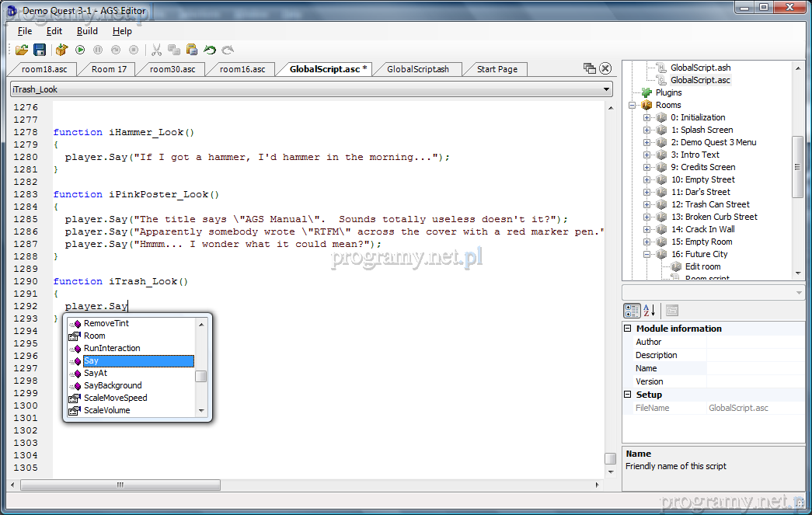
Task: Run the game with the green play icon
Action: 80,50
